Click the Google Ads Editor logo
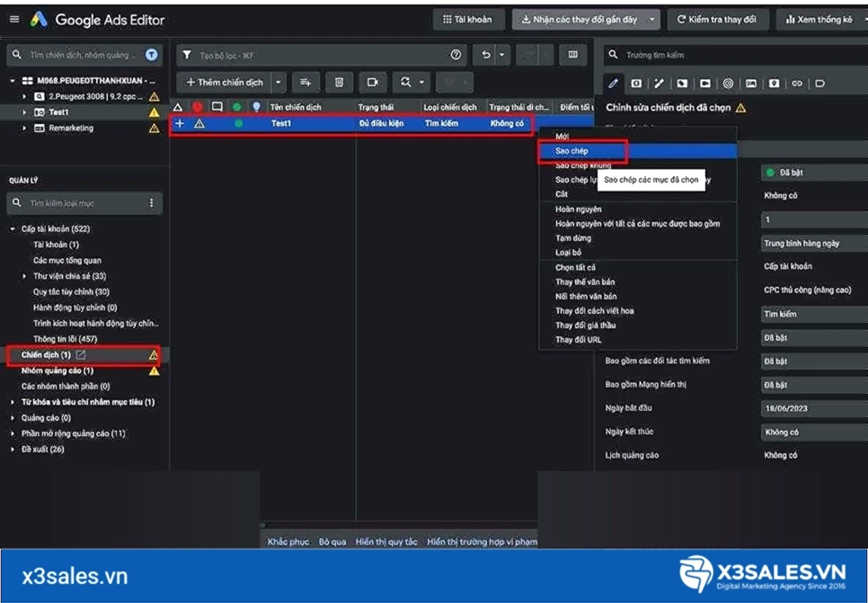The height and width of the screenshot is (603, 868). pos(38,20)
